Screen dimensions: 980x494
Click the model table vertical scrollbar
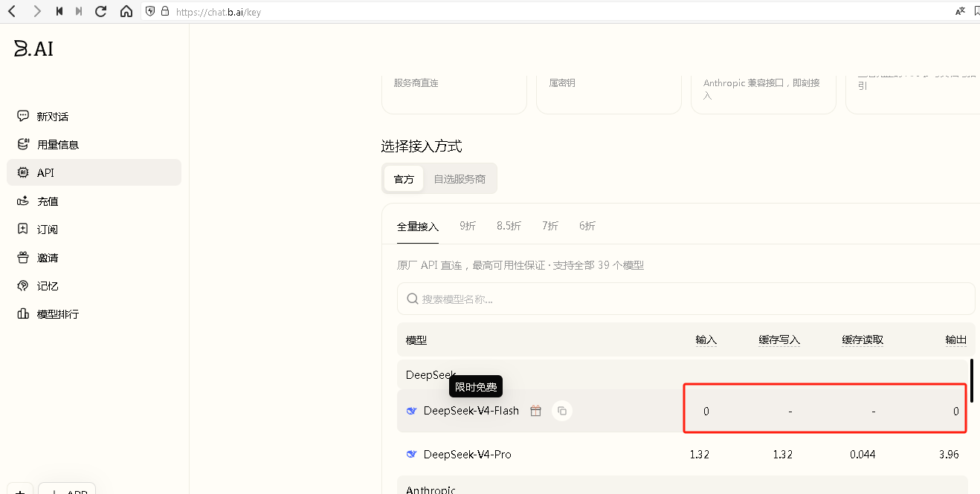(x=972, y=383)
